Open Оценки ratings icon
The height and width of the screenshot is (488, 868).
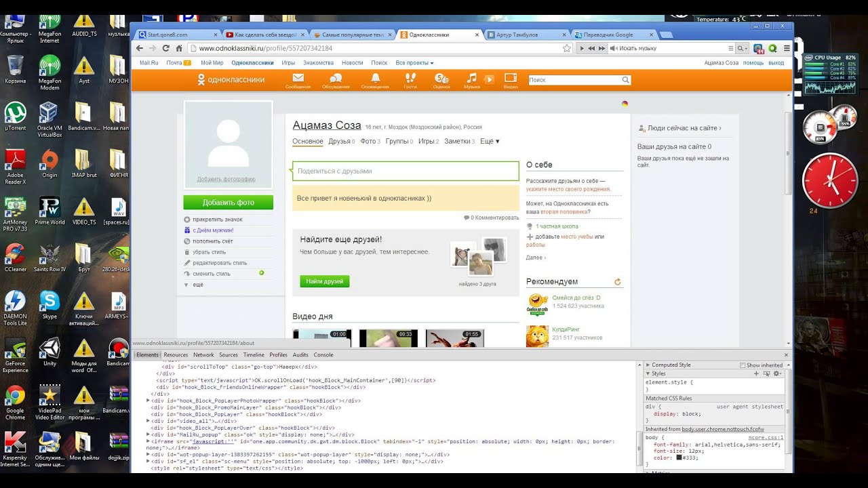441,80
